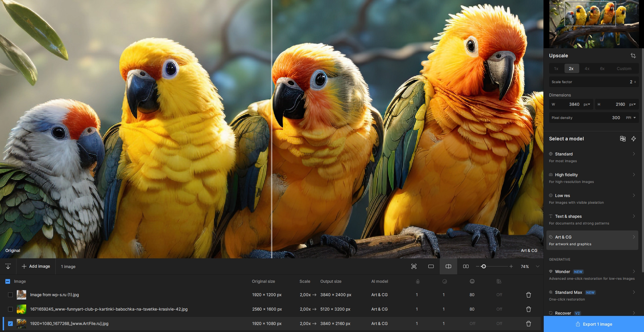Check the box for Image from wp-s.ru (1).jpg

pos(10,295)
